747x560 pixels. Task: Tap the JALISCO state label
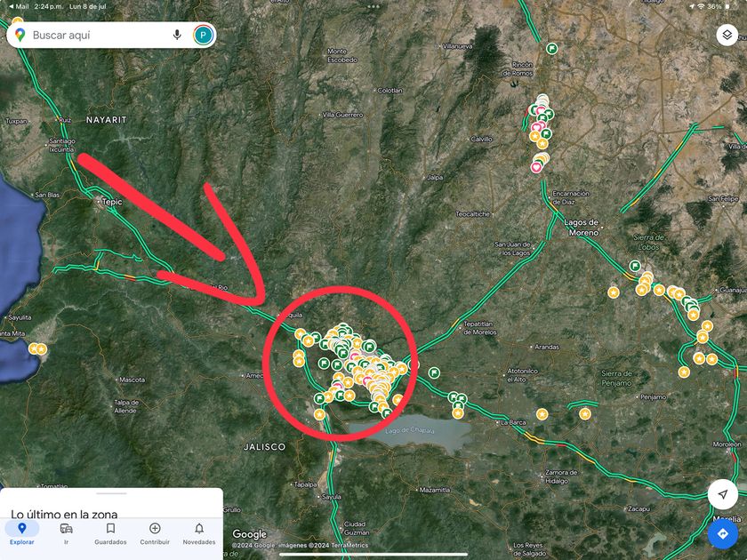[264, 446]
